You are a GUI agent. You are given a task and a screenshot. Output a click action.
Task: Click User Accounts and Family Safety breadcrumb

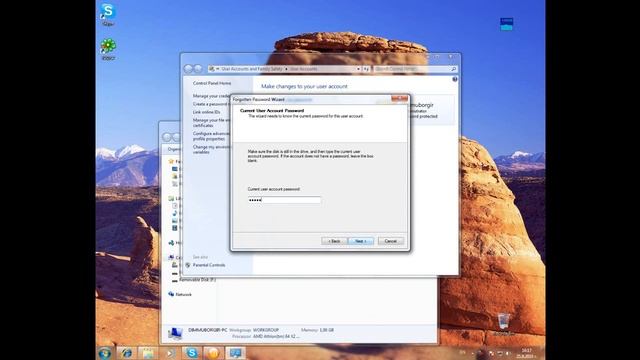[251, 69]
